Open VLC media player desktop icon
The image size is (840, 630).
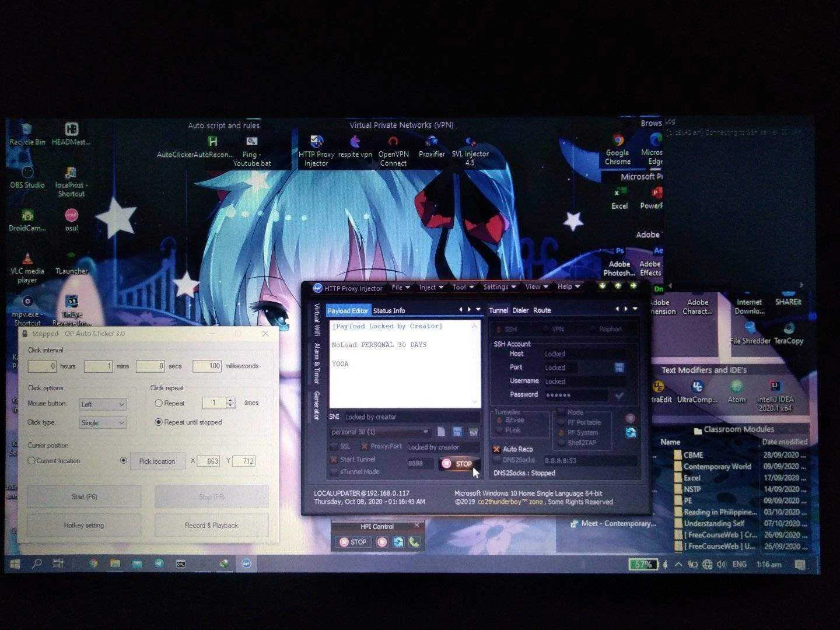point(27,268)
